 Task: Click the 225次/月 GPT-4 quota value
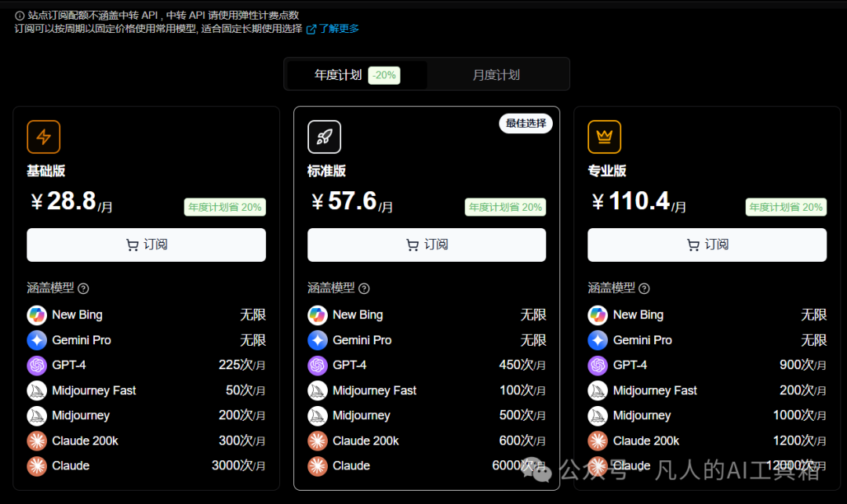click(242, 365)
